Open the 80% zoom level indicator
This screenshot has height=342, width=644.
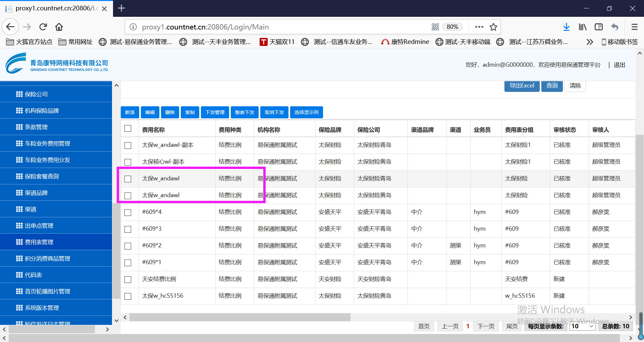[452, 27]
